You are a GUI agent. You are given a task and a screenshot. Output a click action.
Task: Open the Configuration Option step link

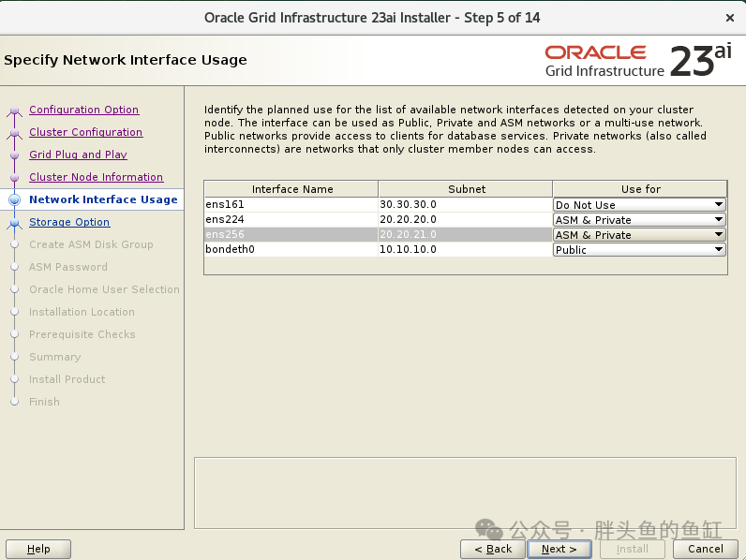(83, 110)
